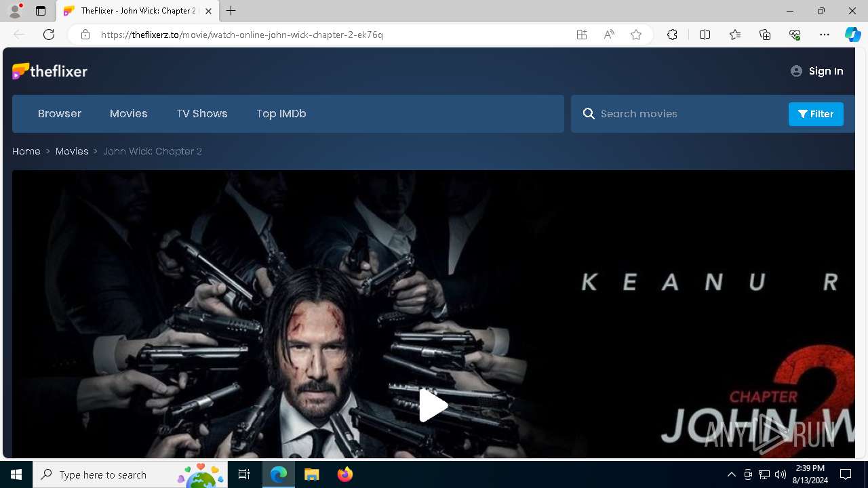The image size is (868, 488).
Task: Refresh the page
Action: tap(49, 35)
